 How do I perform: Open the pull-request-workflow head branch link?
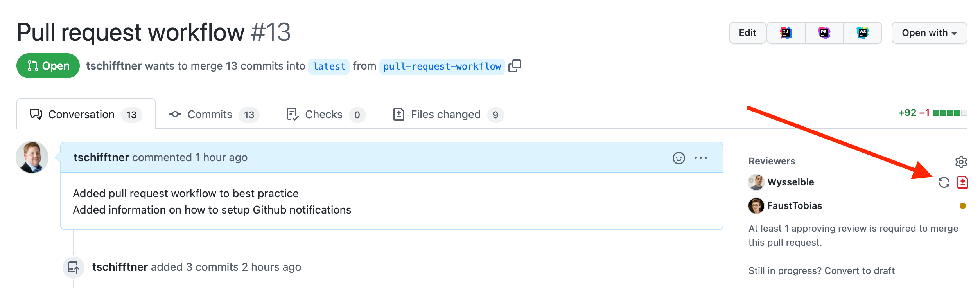pos(442,67)
